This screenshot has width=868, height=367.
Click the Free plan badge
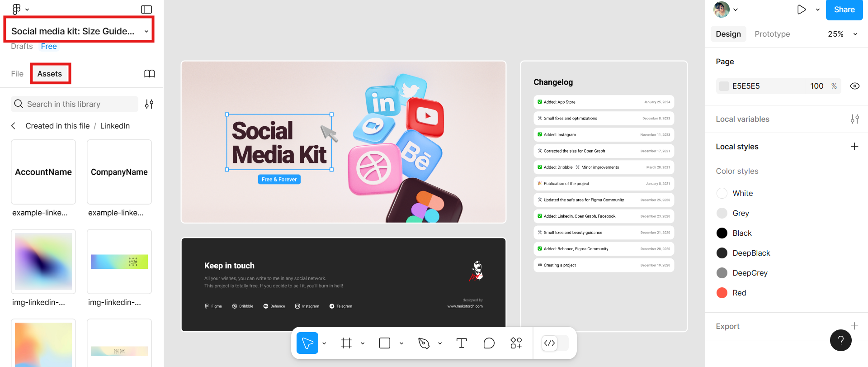(x=49, y=46)
